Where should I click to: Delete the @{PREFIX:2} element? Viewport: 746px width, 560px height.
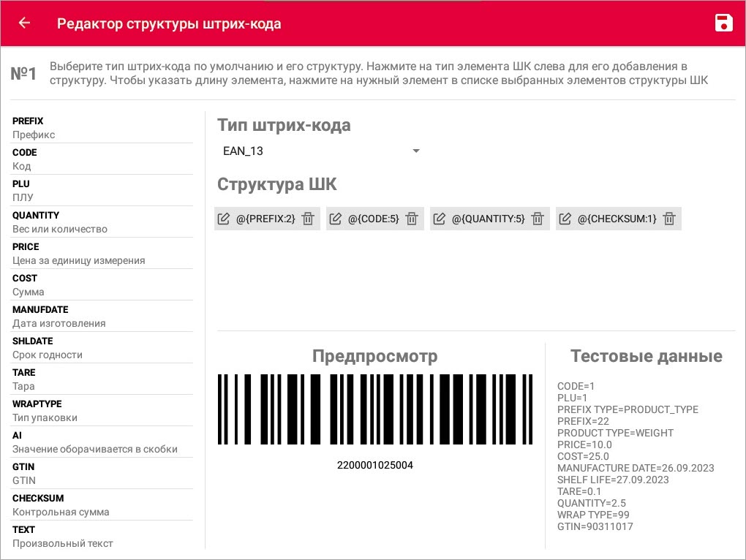[308, 219]
